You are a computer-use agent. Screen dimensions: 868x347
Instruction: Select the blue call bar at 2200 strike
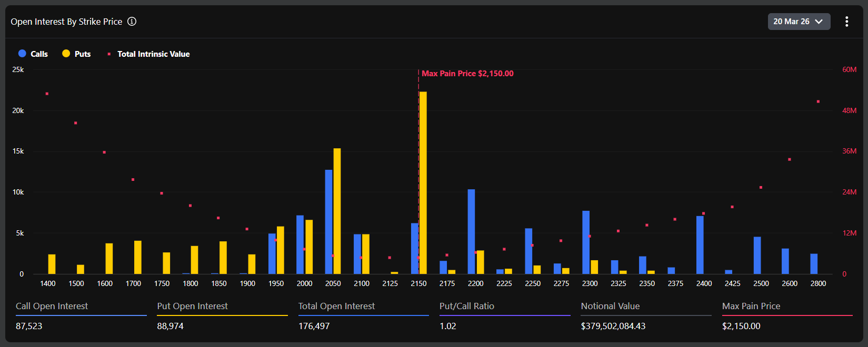[471, 231]
